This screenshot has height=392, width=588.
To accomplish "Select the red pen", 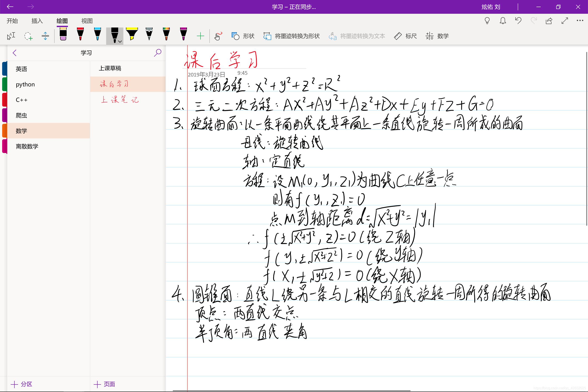I will coord(80,34).
